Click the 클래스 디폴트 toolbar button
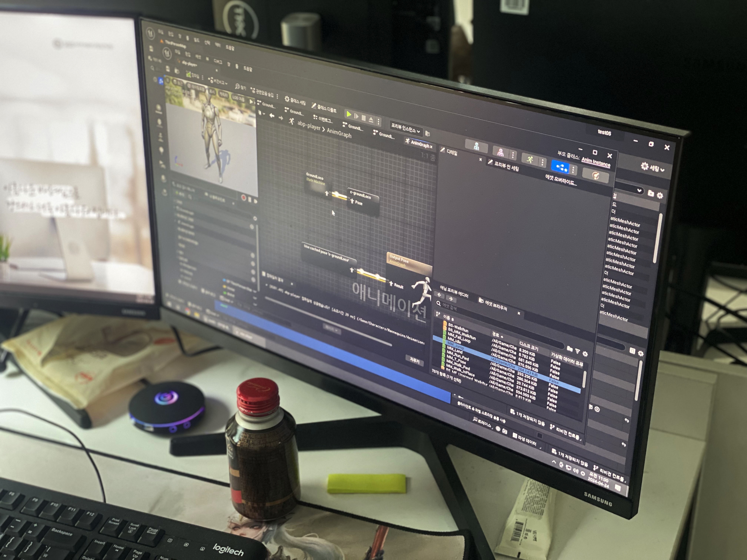 click(x=324, y=108)
